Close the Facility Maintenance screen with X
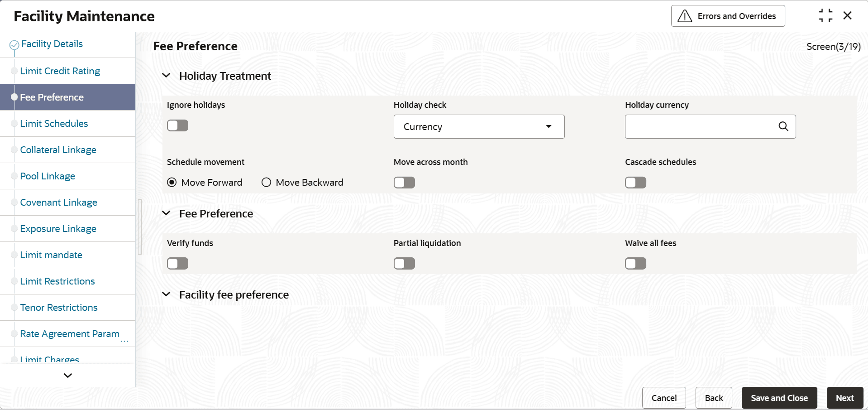 pyautogui.click(x=848, y=16)
